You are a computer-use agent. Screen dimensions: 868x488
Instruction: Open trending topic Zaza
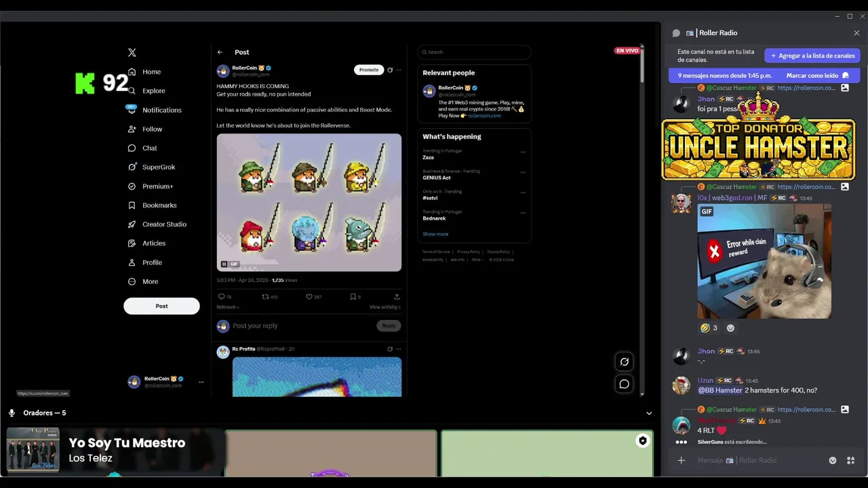pyautogui.click(x=428, y=157)
